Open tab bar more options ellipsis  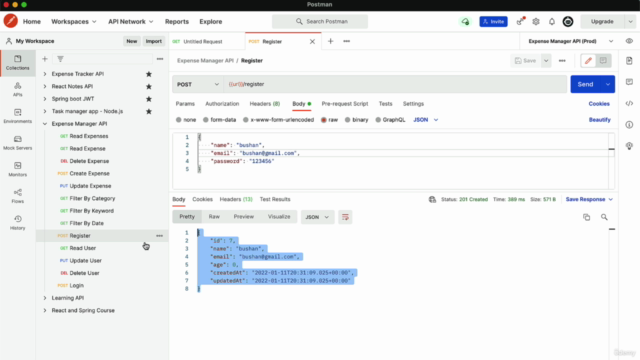347,41
